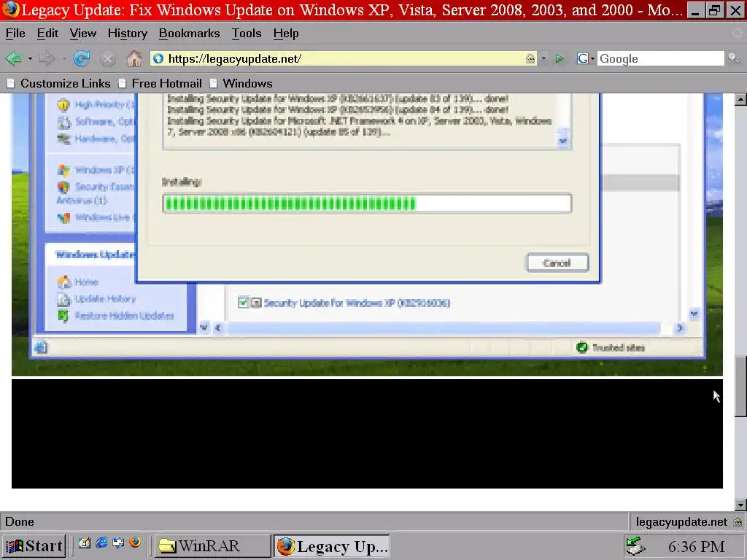Click the page scrollbar up arrow
747x560 pixels.
pyautogui.click(x=740, y=99)
